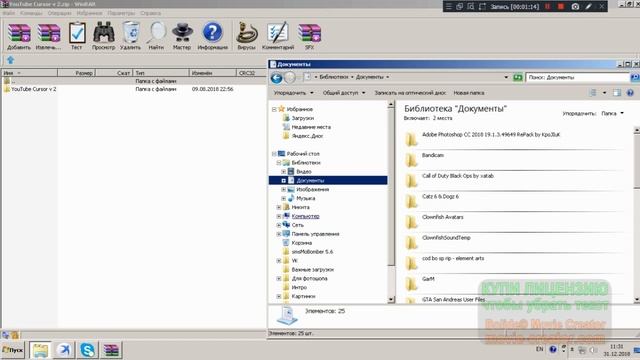Open WinRAR Info (Информация) question icon

(213, 36)
